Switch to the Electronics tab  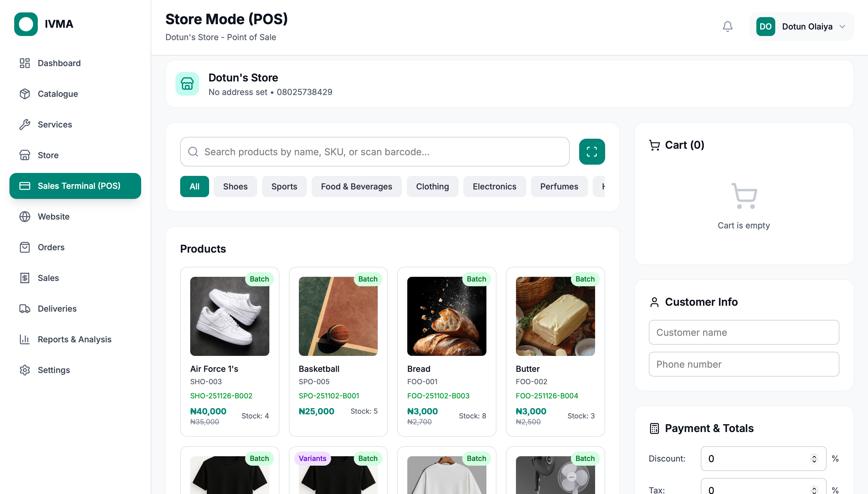tap(494, 186)
